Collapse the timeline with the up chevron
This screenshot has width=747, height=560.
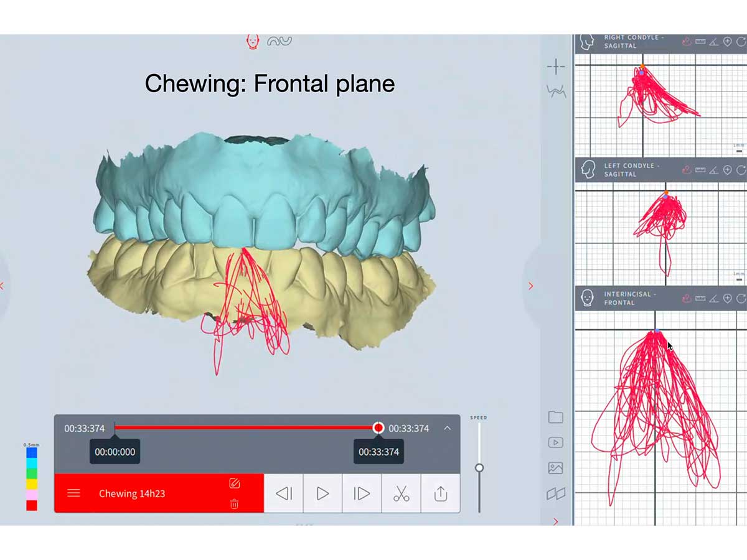(x=447, y=428)
